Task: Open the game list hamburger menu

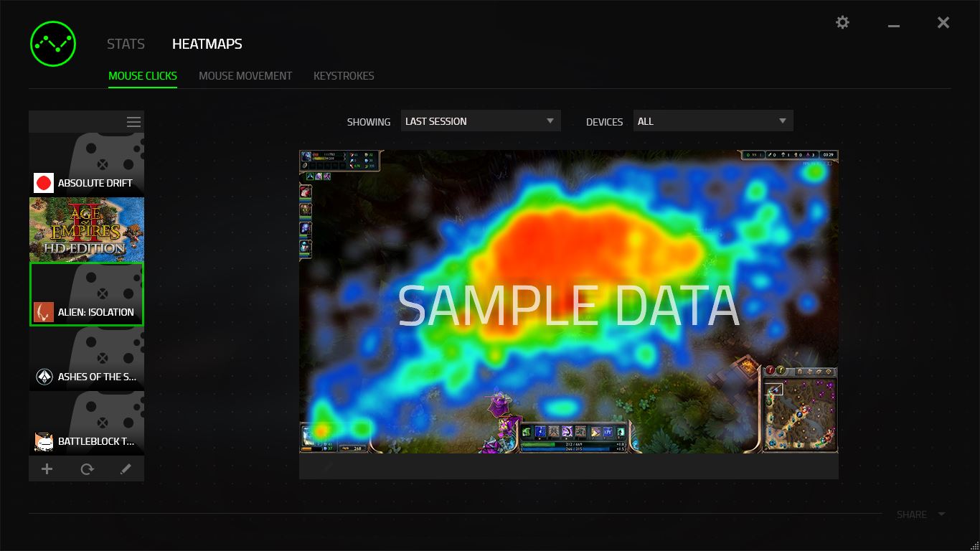Action: 133,122
